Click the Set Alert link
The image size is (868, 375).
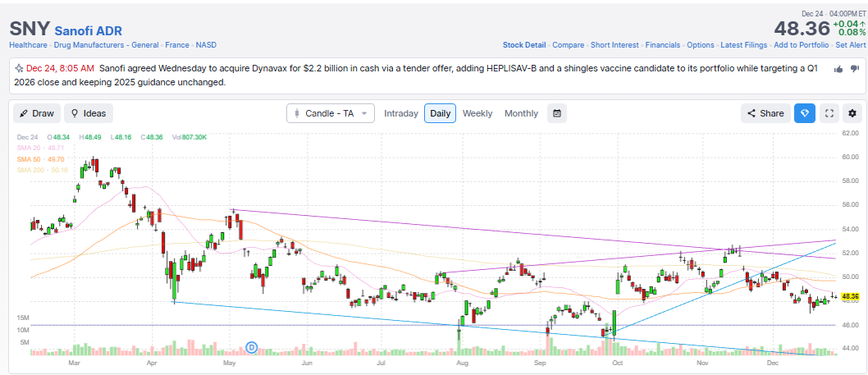tap(850, 45)
